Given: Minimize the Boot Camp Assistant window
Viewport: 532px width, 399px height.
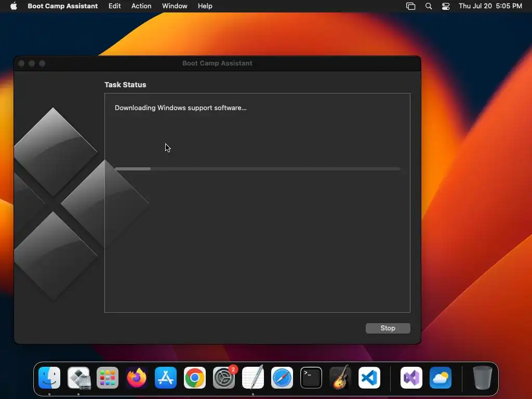Looking at the screenshot, I should [x=32, y=63].
